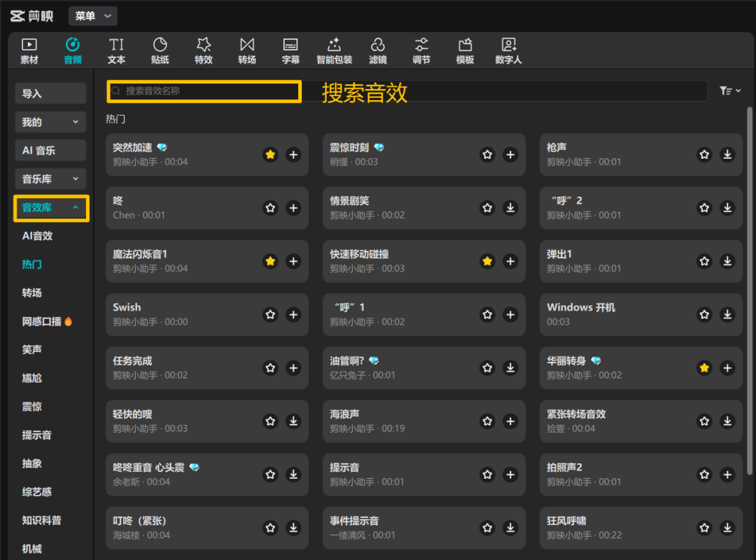Add 海浪声 sound to timeline
The width and height of the screenshot is (756, 560).
pyautogui.click(x=510, y=421)
